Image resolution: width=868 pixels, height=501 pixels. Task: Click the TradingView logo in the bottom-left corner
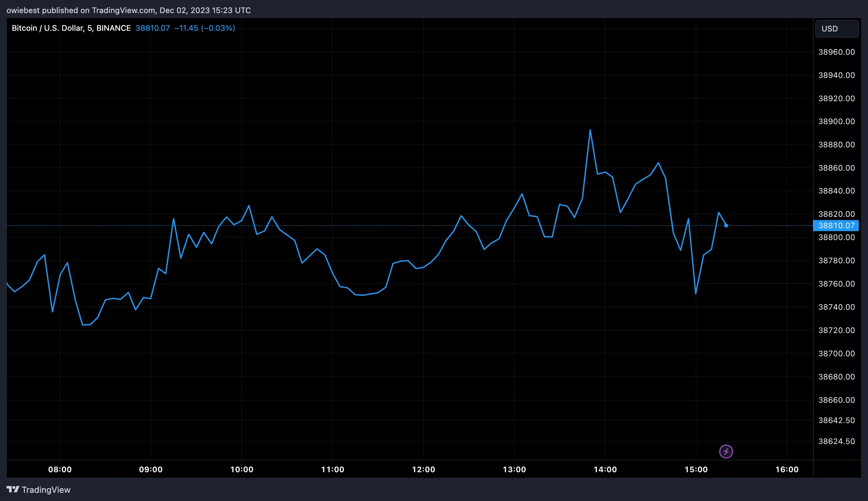[38, 489]
